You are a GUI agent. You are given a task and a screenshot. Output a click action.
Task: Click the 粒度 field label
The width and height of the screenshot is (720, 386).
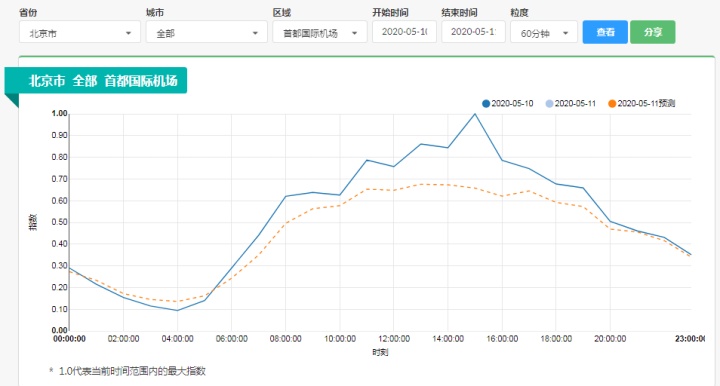(x=519, y=12)
